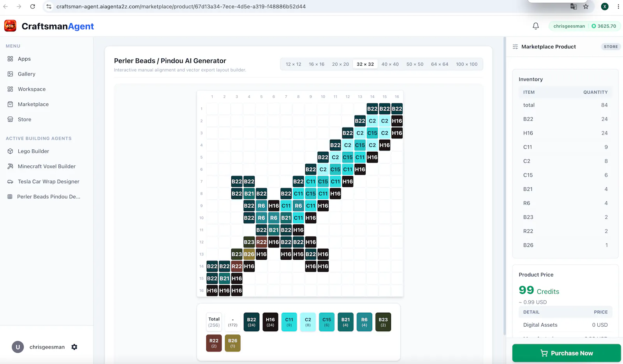
Task: Click the CraftsmanAgent logo icon
Action: pos(10,26)
